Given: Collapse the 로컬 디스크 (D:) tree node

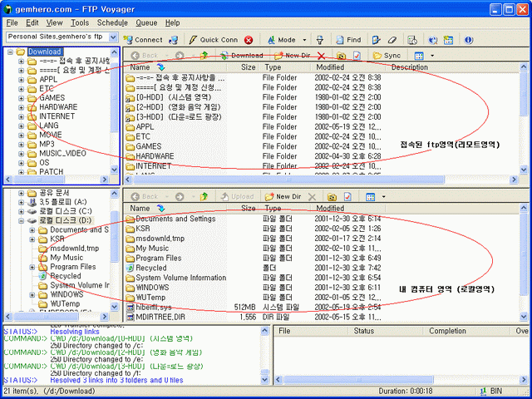Looking at the screenshot, I should [22, 221].
